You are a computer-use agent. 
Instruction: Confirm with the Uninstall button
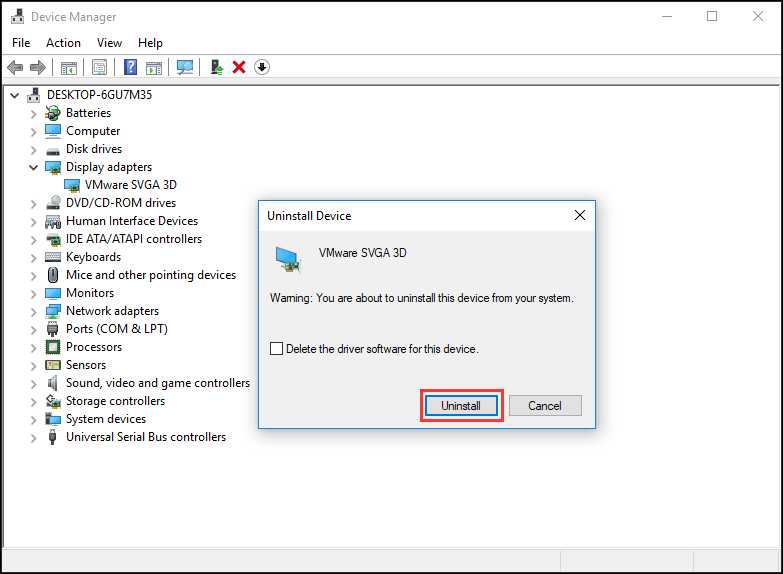(461, 406)
